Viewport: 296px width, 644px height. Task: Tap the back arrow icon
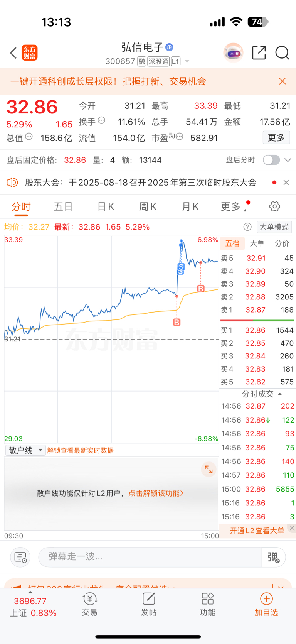click(13, 53)
